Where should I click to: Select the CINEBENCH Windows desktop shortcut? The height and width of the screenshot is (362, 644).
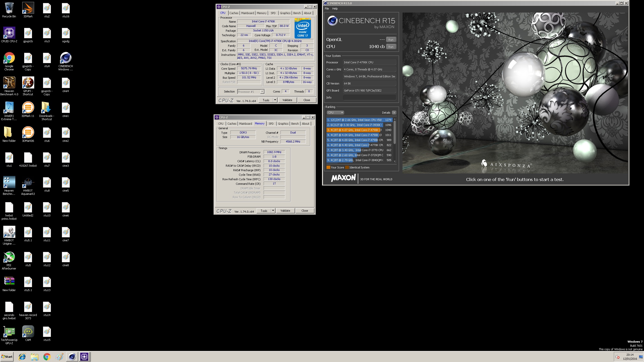coord(65,61)
